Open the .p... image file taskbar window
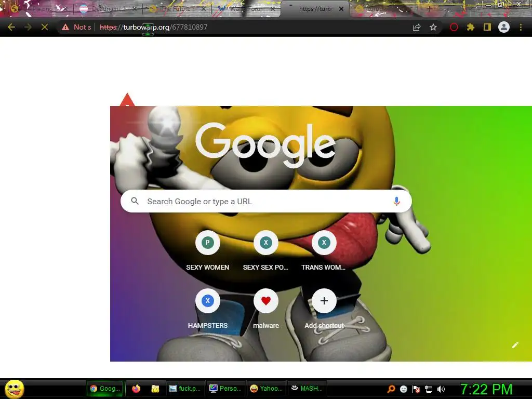532x399 pixels. tap(184, 389)
